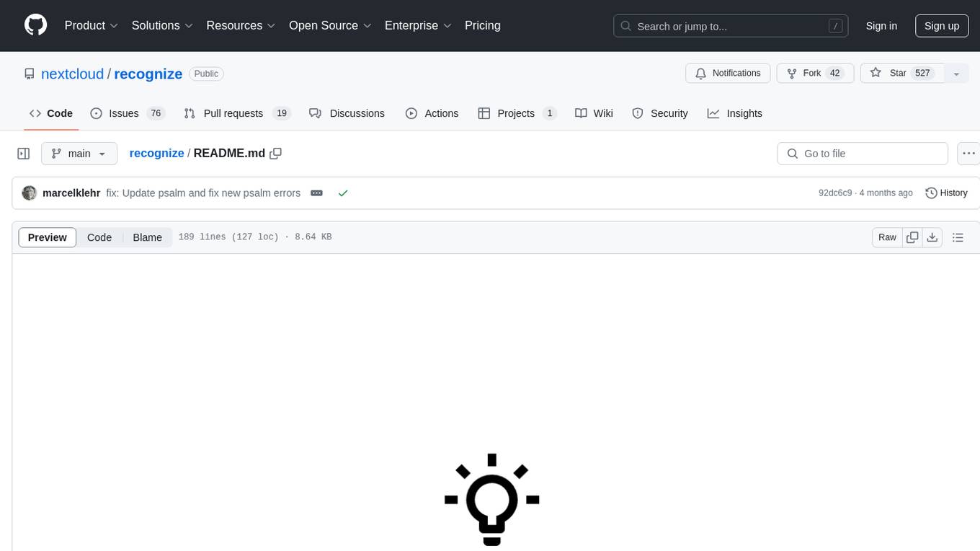Switch to Code view mode
Screen dimensions: 980x551
(x=99, y=237)
